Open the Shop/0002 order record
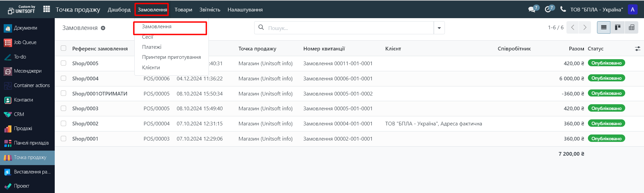Viewport: 644px width, 193px height. point(85,124)
